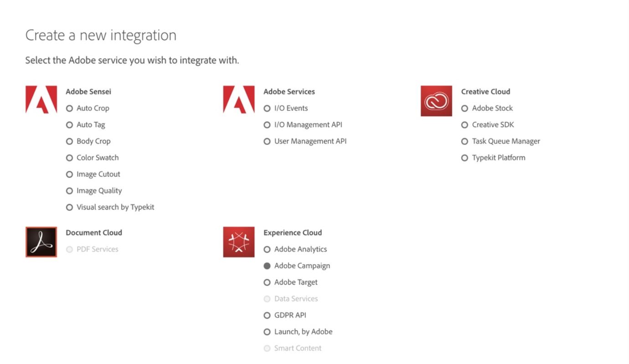629x364 pixels.
Task: Select Adobe Stock under Creative Cloud
Action: tap(465, 108)
